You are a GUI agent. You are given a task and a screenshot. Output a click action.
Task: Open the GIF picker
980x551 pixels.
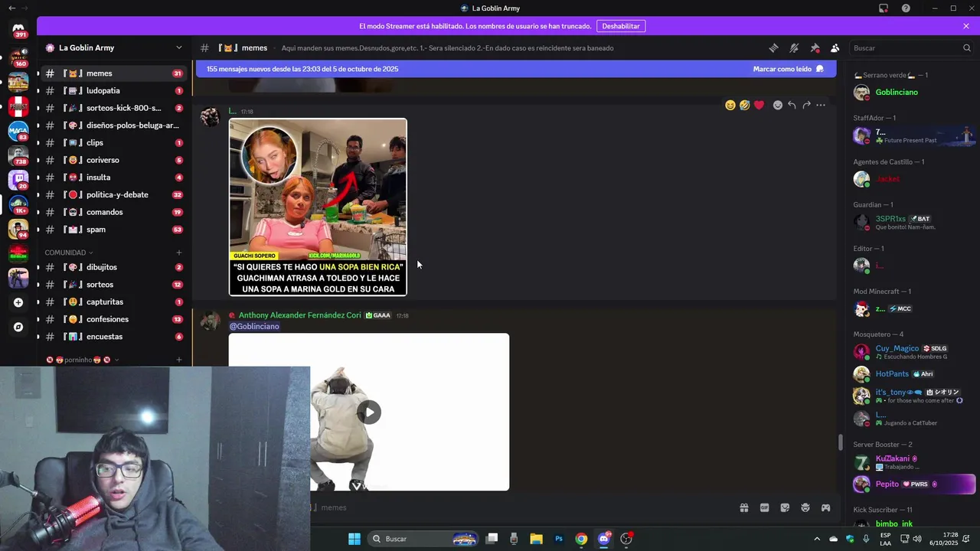tap(764, 507)
